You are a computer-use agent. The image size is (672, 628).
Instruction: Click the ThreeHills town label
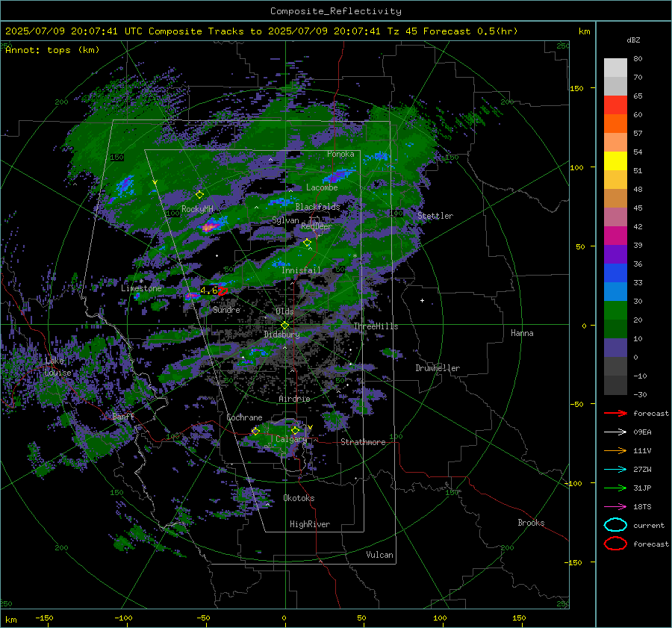point(376,326)
